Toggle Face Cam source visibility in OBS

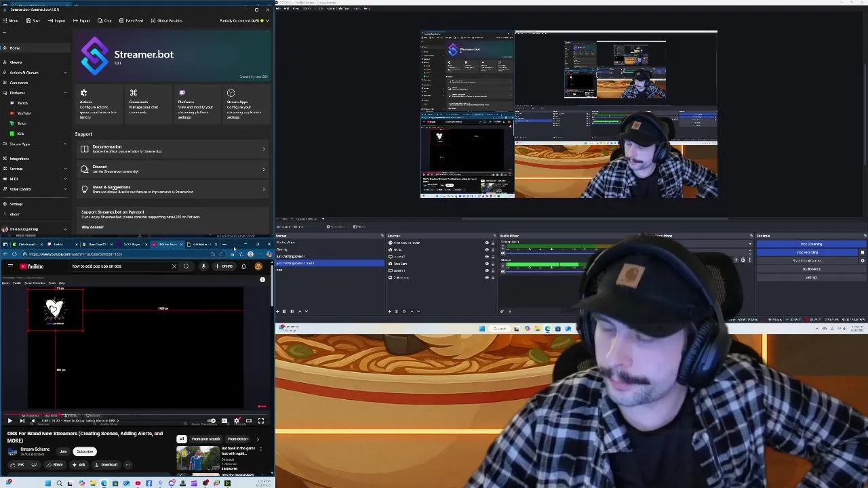486,264
